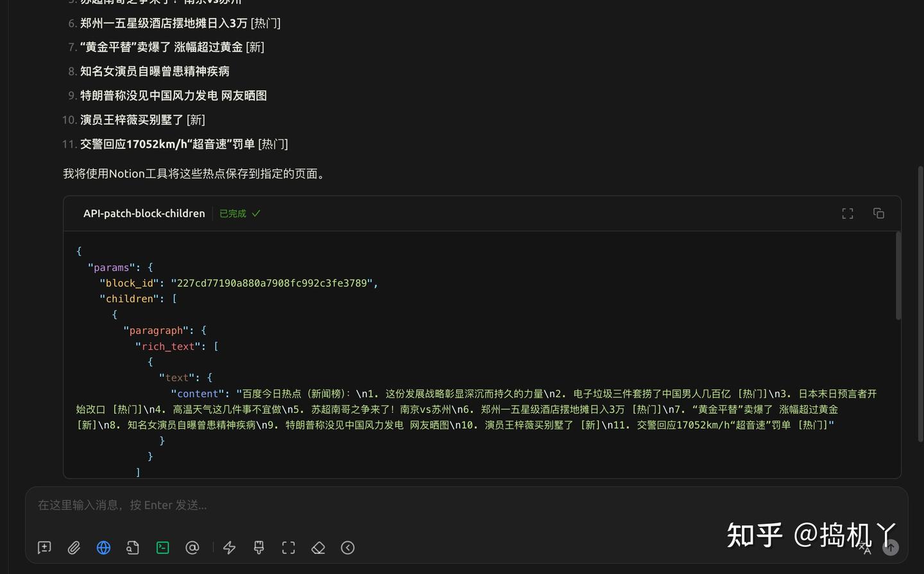Toggle the green MCP terminal icon
Viewport: 924px width, 574px height.
click(163, 548)
